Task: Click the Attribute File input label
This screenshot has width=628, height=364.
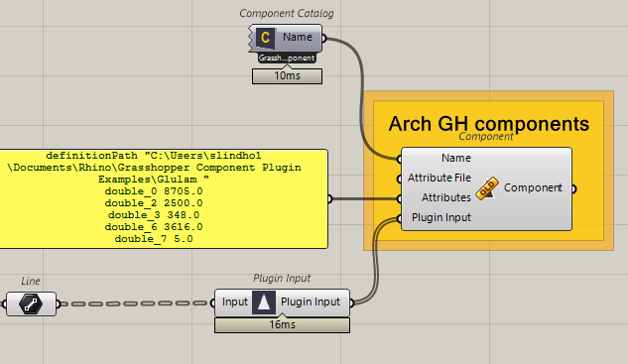Action: (440, 178)
